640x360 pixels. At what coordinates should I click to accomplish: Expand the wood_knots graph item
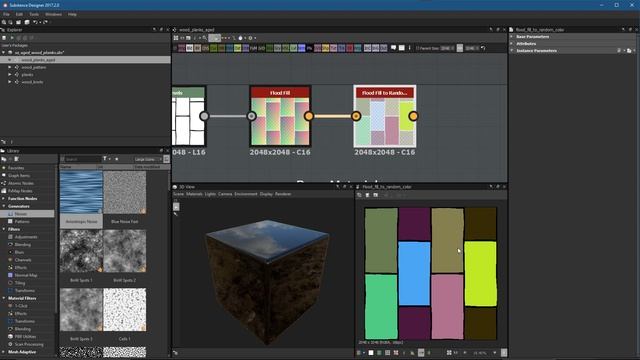point(10,82)
